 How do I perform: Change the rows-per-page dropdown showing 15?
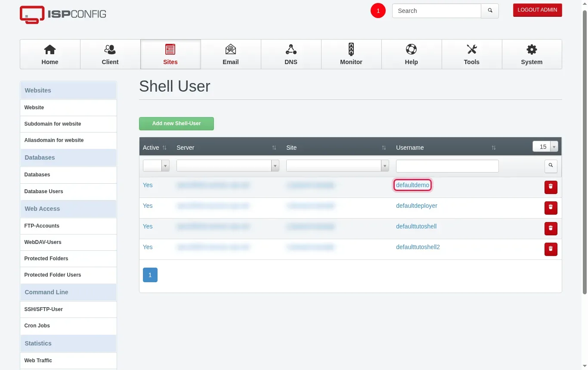pos(545,147)
